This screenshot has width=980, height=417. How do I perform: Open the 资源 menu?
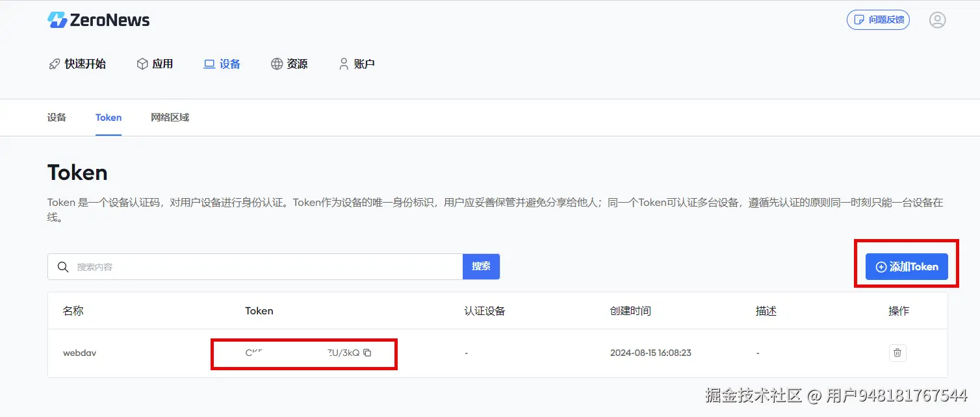click(x=289, y=64)
